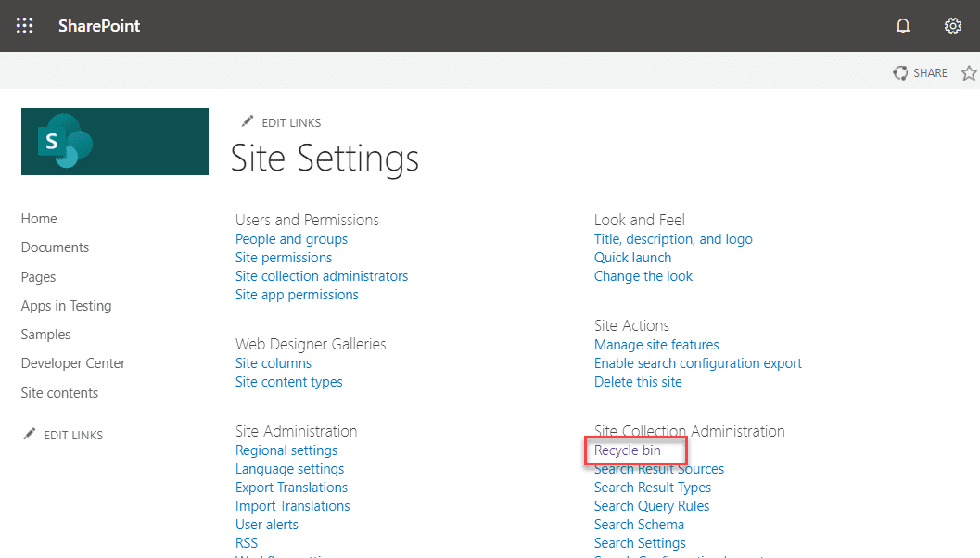
Task: Open Search Query Rules
Action: click(652, 505)
